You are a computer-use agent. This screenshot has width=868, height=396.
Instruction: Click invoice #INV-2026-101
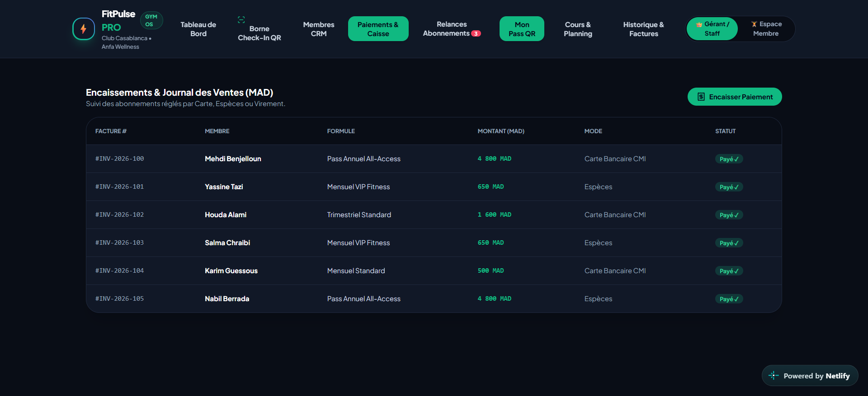click(119, 187)
